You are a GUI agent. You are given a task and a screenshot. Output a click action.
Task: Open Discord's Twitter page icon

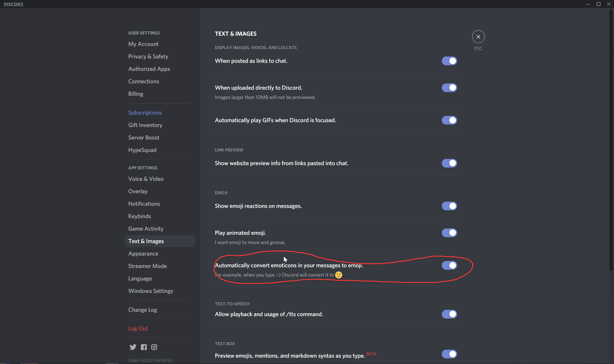(133, 347)
